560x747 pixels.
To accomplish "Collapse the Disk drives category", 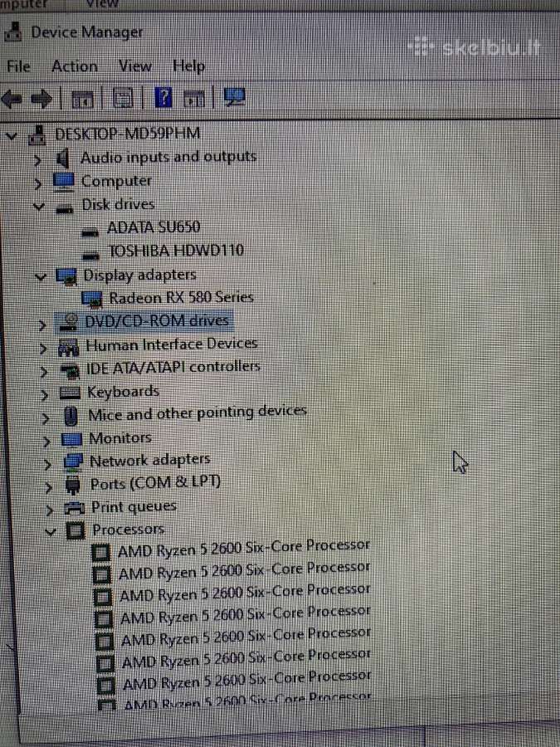I will [x=40, y=207].
